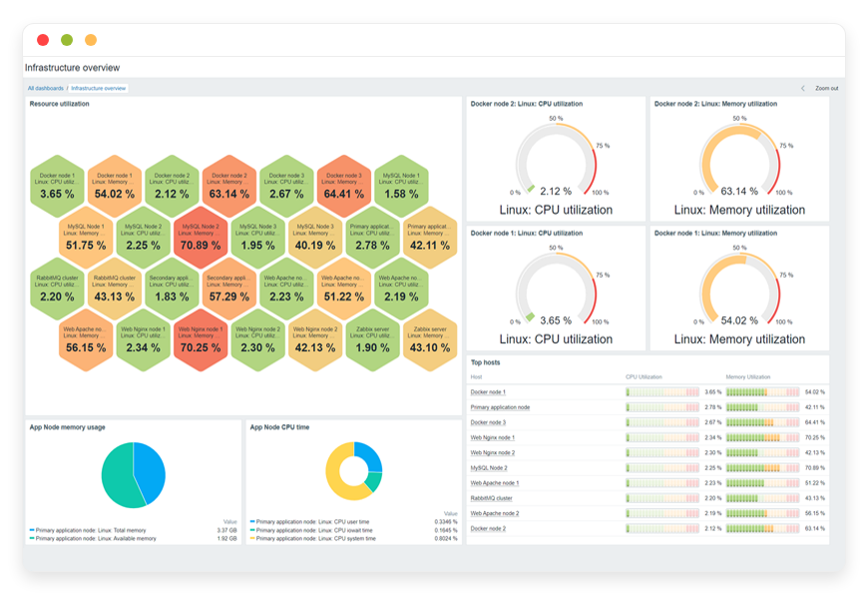
Task: Click the orange window control dot
Action: pos(91,40)
